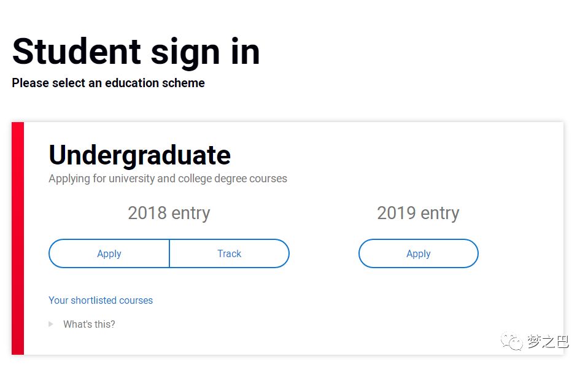
Task: Expand the What's this? help text
Action: coord(89,324)
